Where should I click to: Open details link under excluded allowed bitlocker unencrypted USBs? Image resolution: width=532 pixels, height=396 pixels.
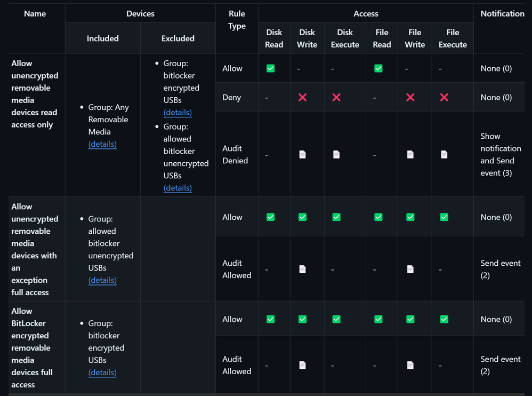(178, 188)
